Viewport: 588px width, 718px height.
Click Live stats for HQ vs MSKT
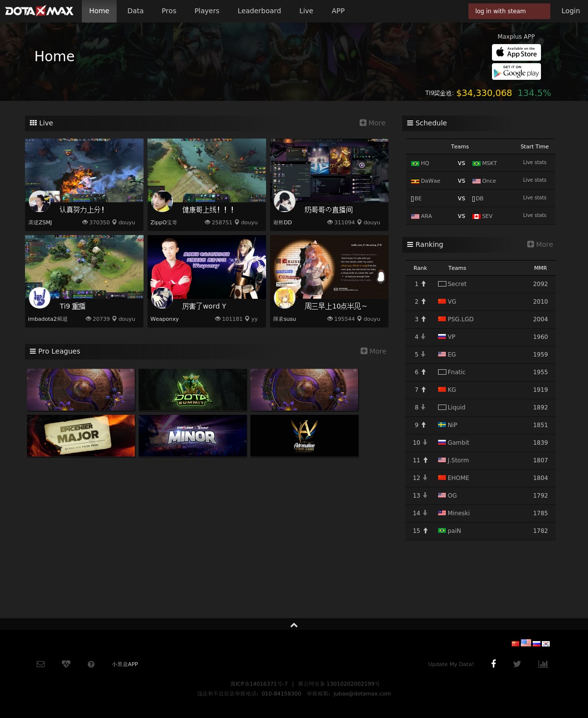[x=535, y=162]
